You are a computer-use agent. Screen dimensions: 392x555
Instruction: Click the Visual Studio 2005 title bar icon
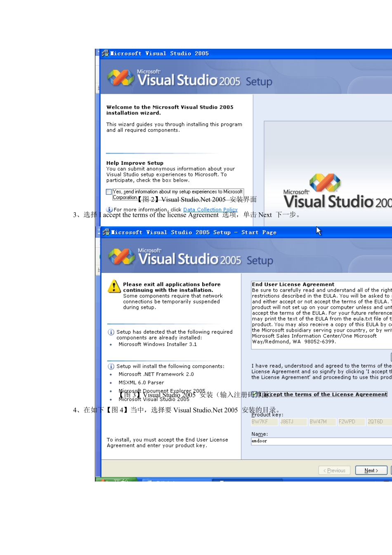105,53
